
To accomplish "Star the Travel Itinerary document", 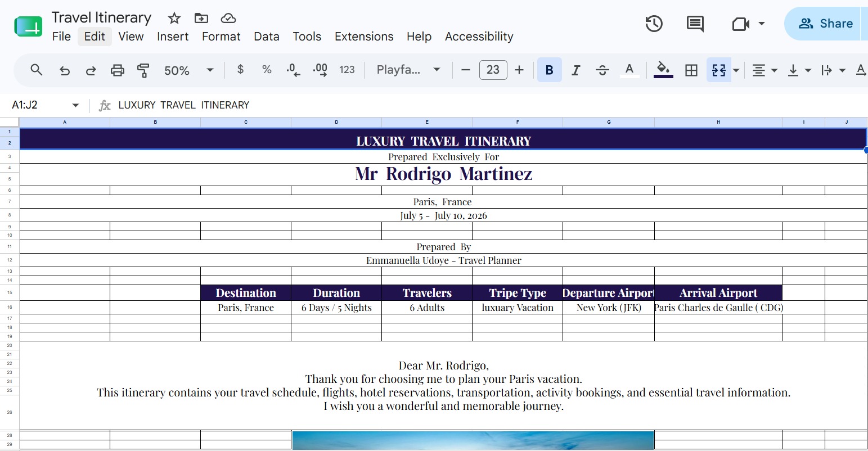I will [x=174, y=18].
